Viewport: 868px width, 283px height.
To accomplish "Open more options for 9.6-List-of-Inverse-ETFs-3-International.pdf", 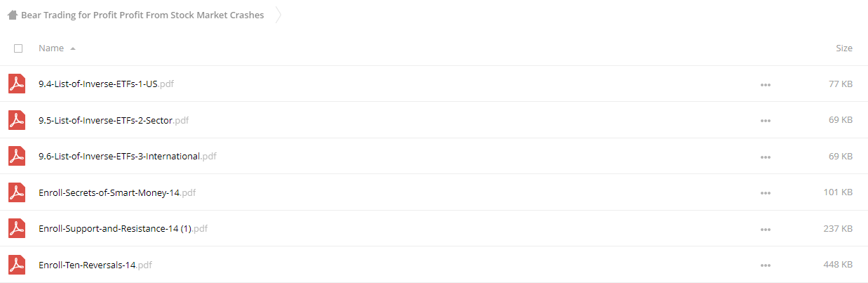I will point(765,157).
